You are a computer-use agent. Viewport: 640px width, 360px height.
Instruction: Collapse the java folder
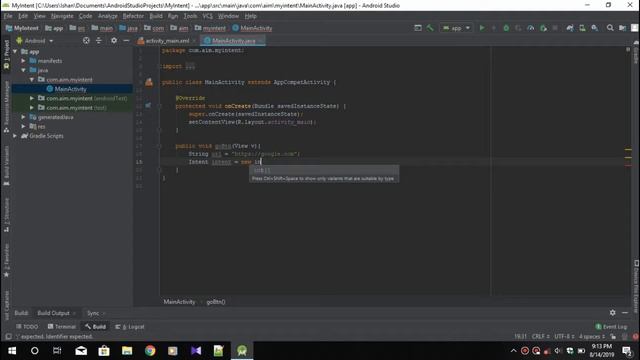pos(23,70)
